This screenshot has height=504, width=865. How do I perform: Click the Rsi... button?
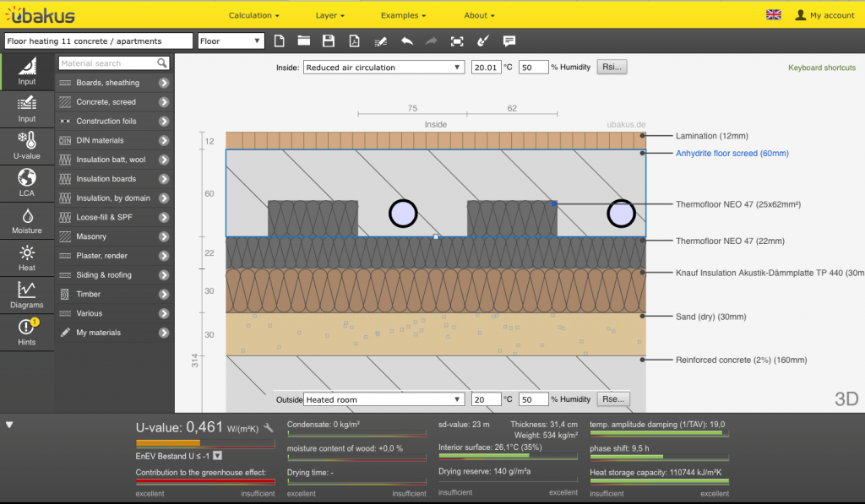tap(612, 68)
